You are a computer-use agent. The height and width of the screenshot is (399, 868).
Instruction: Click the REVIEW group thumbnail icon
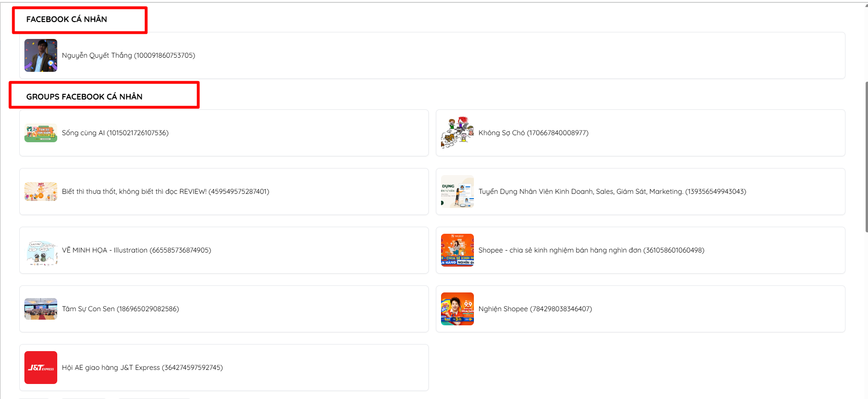click(x=41, y=192)
